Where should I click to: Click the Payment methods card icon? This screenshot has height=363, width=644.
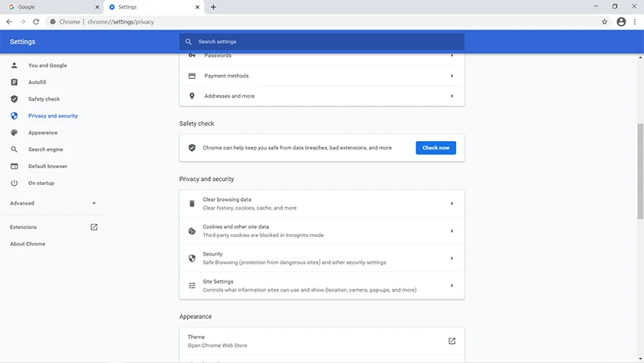tap(192, 76)
